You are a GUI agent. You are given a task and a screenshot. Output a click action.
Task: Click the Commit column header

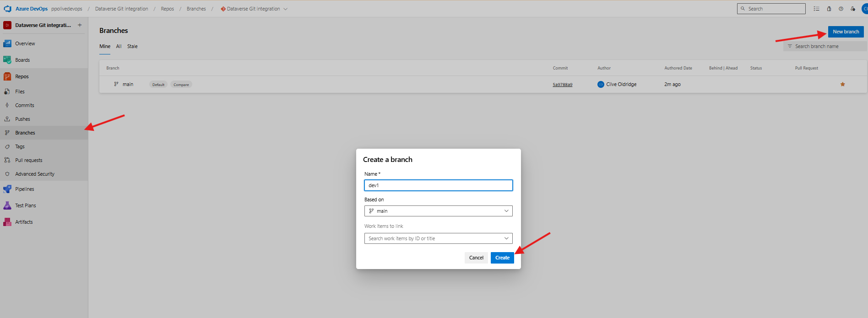point(560,68)
